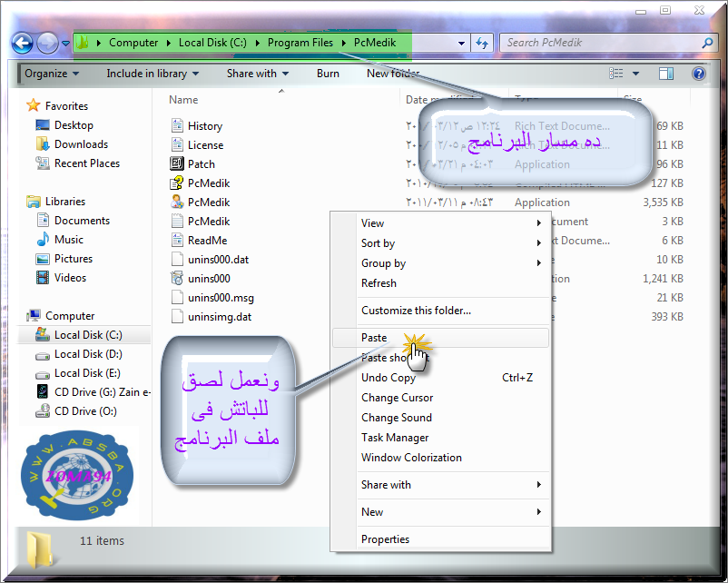The height and width of the screenshot is (583, 728).
Task: Choose Change Cursor from context menu
Action: [440, 398]
